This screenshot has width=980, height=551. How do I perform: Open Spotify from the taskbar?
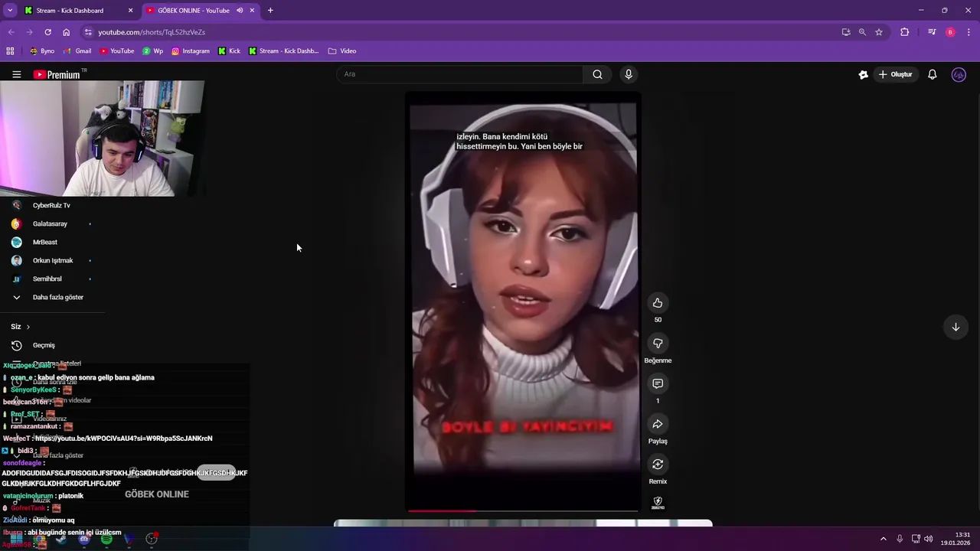106,540
